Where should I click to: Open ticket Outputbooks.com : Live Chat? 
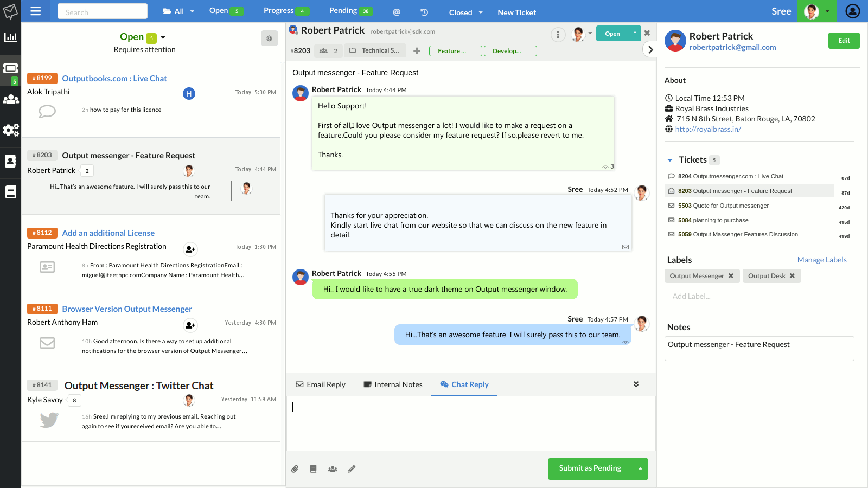point(114,79)
